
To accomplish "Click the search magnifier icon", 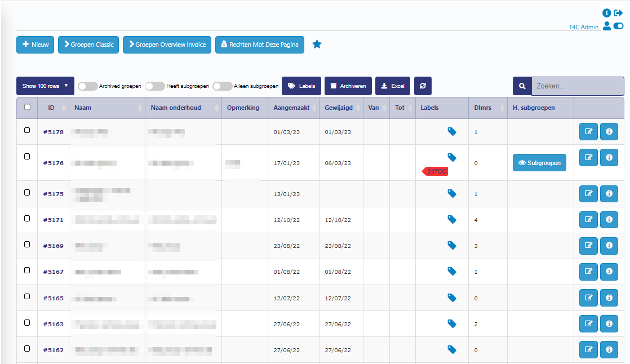I will (522, 86).
